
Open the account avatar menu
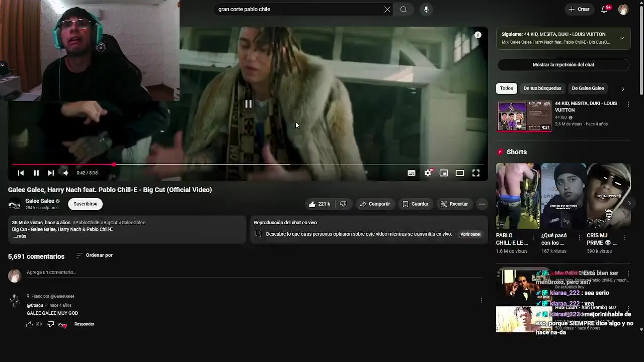pyautogui.click(x=623, y=10)
